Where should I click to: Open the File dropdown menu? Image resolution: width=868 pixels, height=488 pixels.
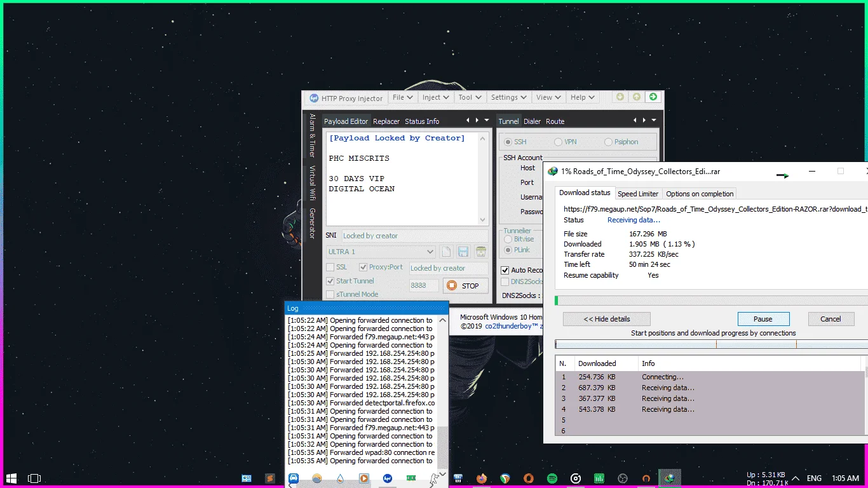click(x=403, y=97)
